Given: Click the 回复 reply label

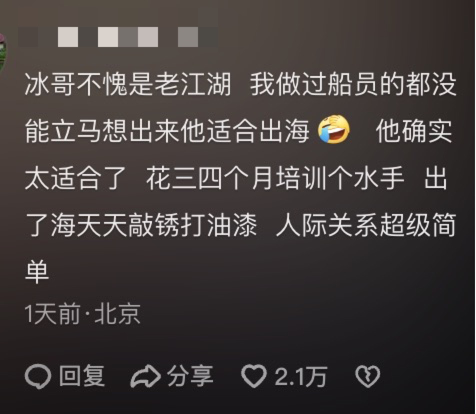Looking at the screenshot, I should (82, 376).
